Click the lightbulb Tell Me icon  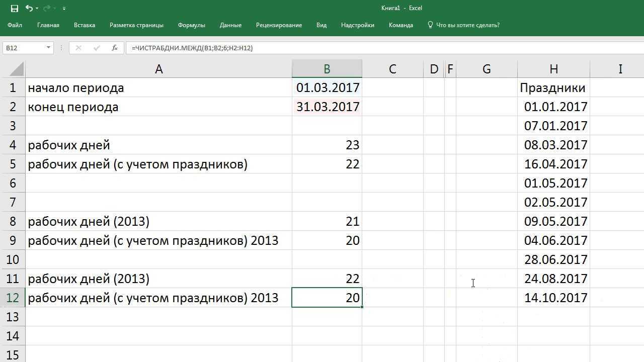point(430,25)
